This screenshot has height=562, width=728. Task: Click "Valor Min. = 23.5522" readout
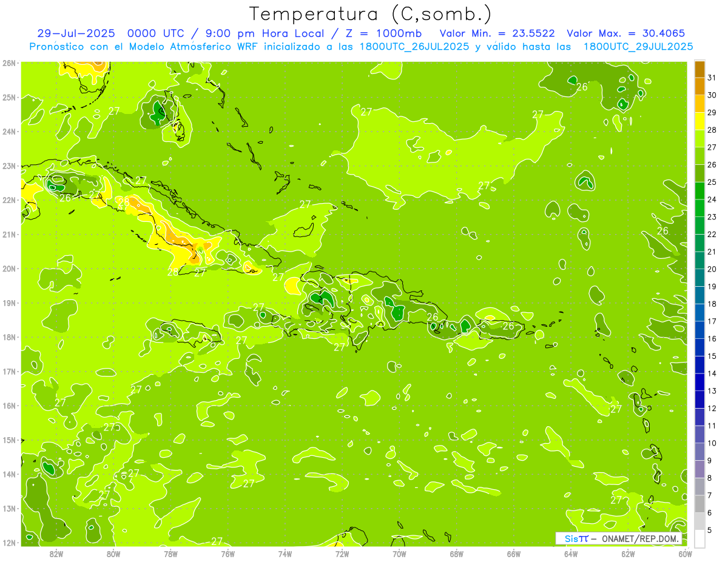[497, 33]
